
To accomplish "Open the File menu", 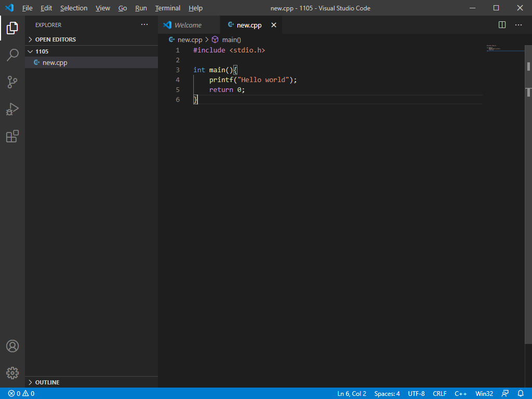I will (x=27, y=8).
